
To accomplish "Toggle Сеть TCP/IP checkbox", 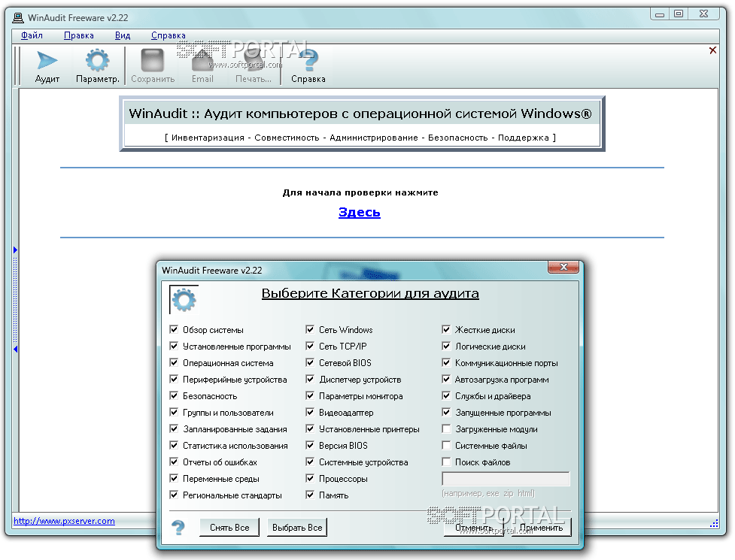I will click(310, 346).
